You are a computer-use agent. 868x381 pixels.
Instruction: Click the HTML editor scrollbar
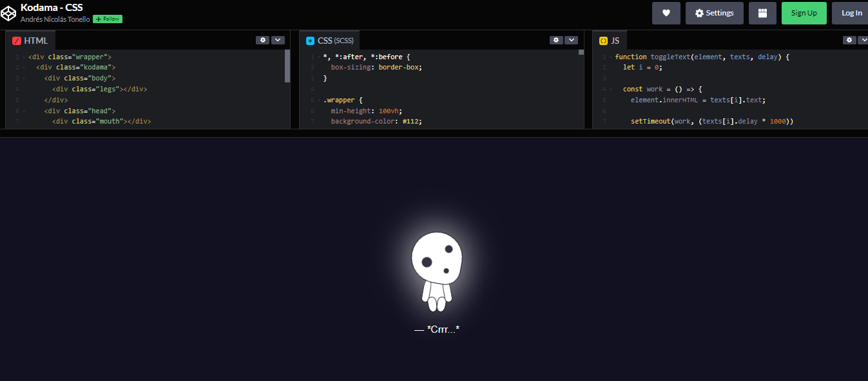(287, 66)
